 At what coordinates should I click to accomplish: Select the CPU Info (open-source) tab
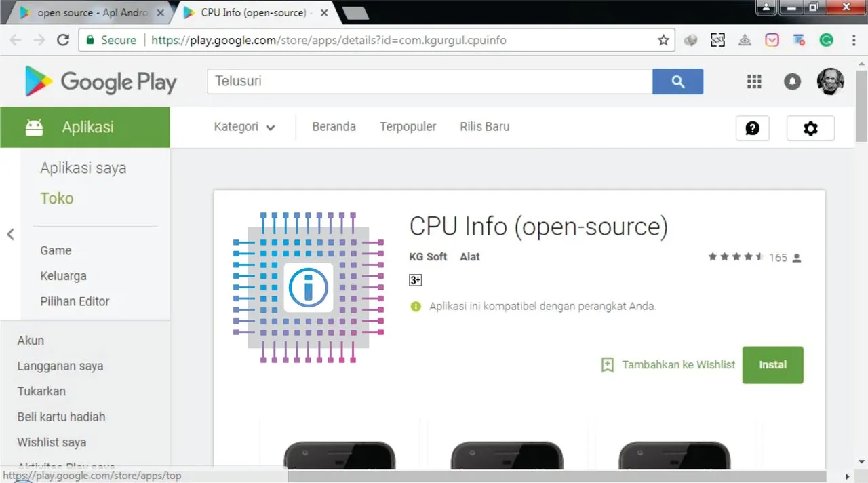(x=254, y=13)
